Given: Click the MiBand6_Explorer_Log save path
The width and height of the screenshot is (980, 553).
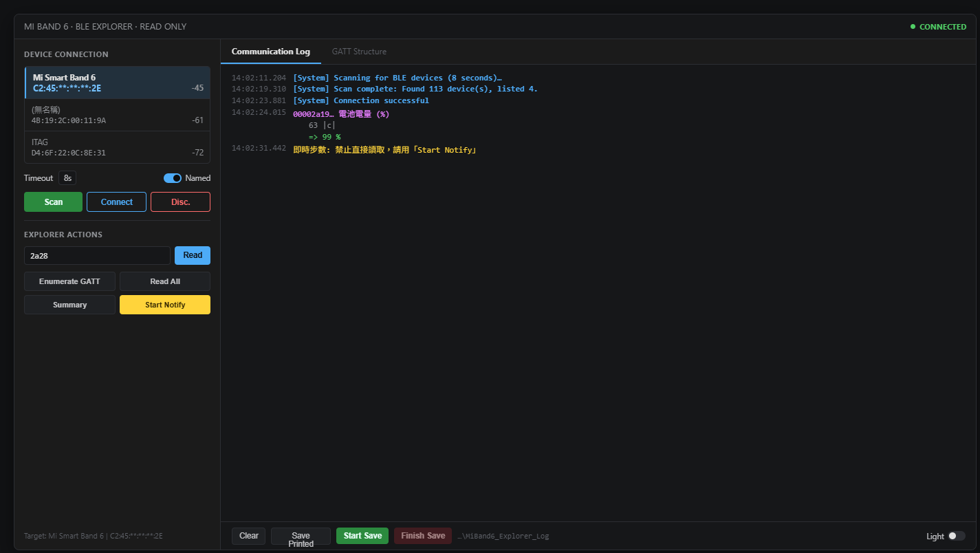Looking at the screenshot, I should pyautogui.click(x=503, y=536).
